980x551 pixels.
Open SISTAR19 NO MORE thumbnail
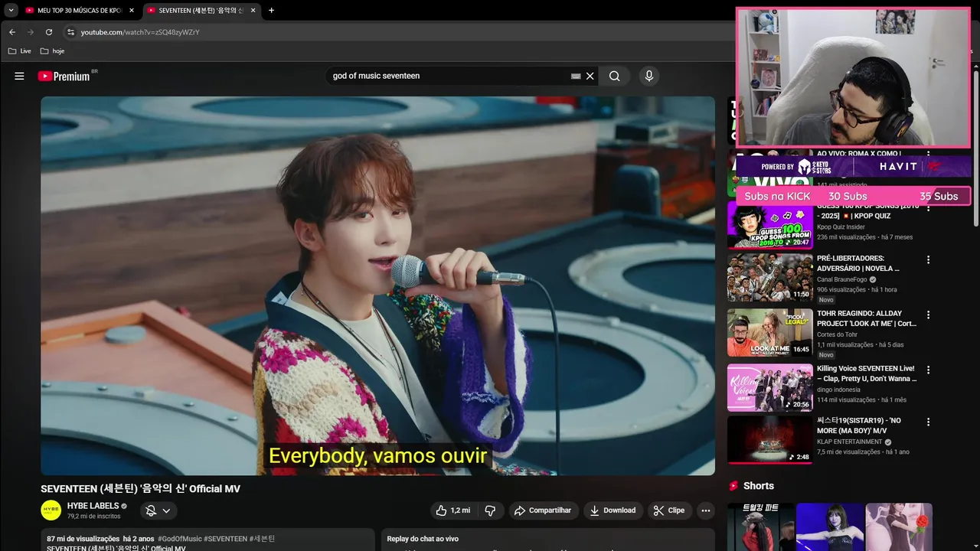tap(769, 439)
